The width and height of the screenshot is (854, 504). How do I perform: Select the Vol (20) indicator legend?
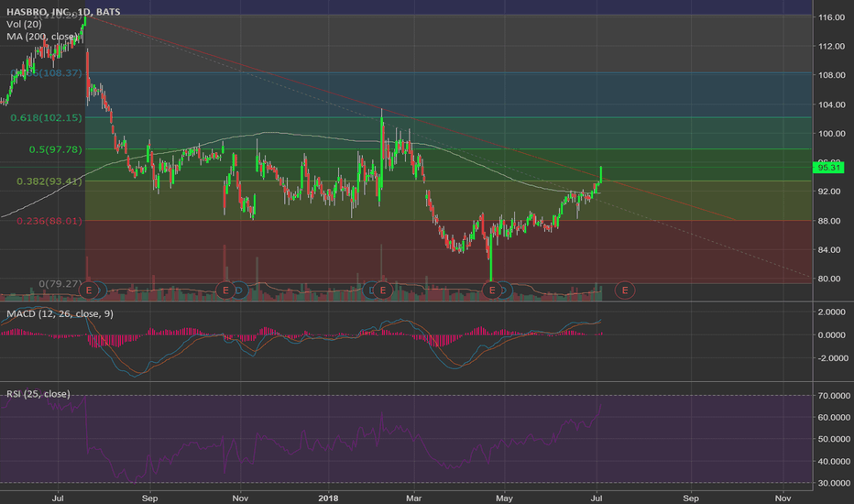24,25
